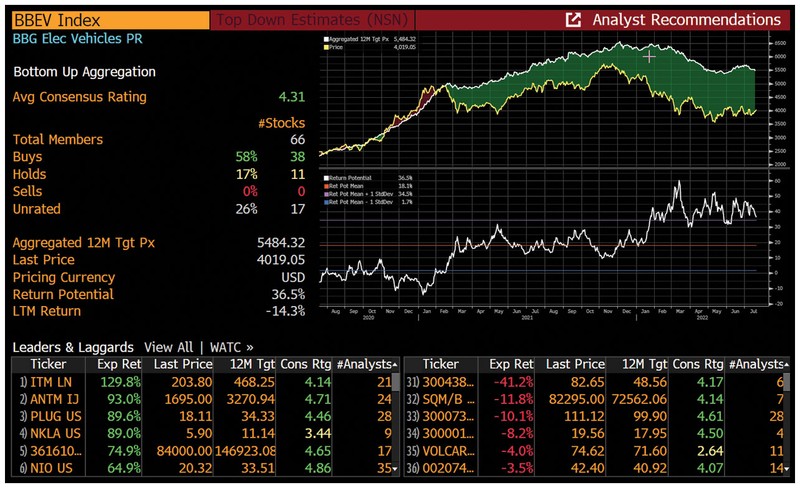Click the crosshair cursor on the price chart

pos(649,57)
